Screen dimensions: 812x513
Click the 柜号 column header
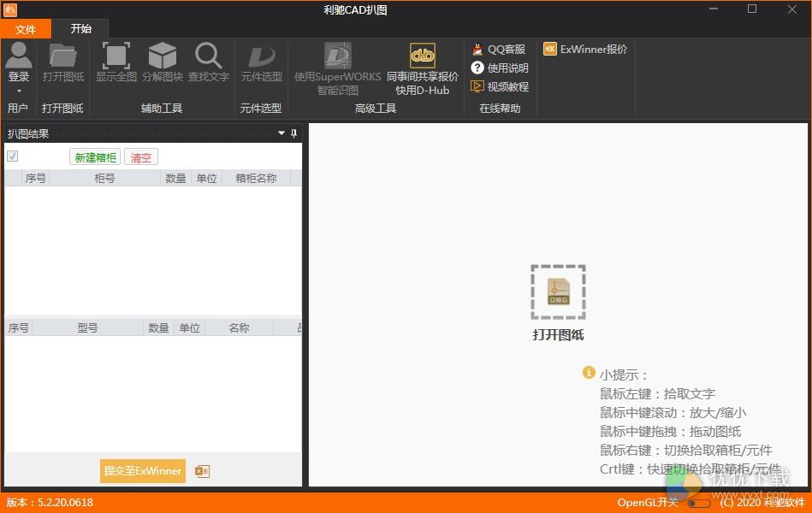tap(104, 178)
